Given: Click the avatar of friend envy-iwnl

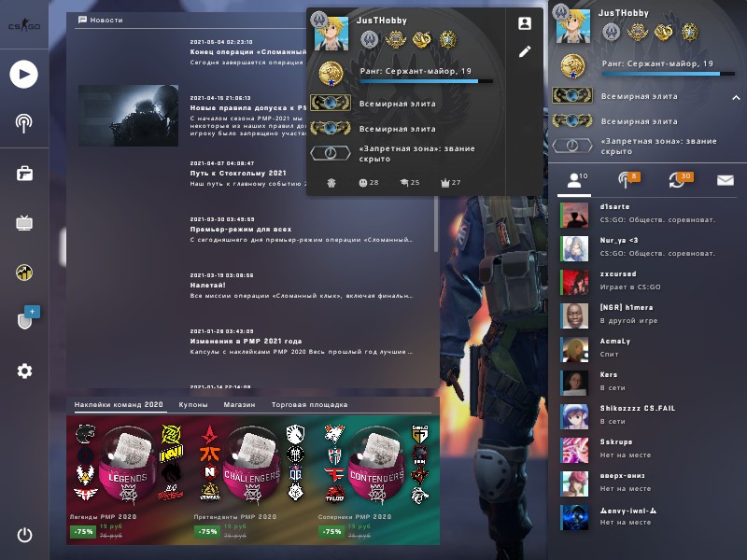Looking at the screenshot, I should coord(574,517).
